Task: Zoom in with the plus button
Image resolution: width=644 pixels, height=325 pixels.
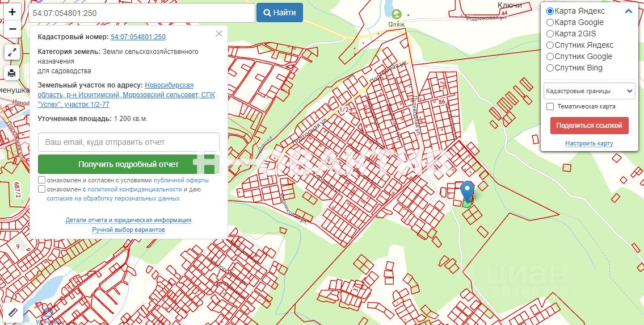Action: [12, 12]
